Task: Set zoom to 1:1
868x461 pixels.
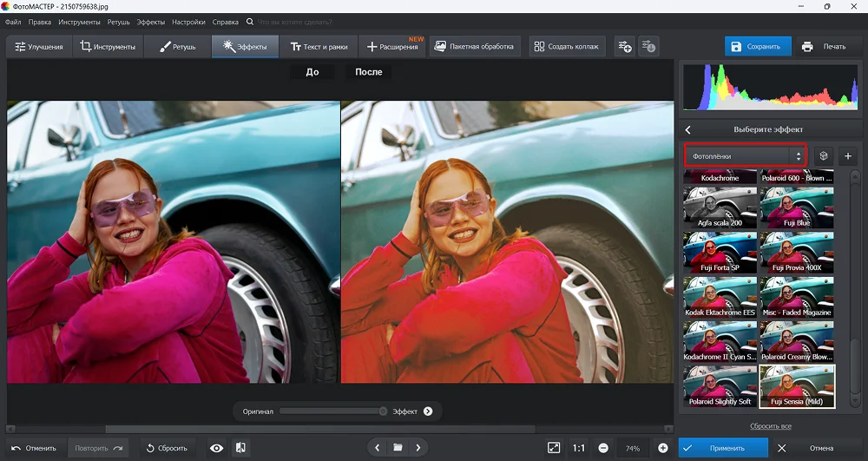Action: (x=579, y=448)
